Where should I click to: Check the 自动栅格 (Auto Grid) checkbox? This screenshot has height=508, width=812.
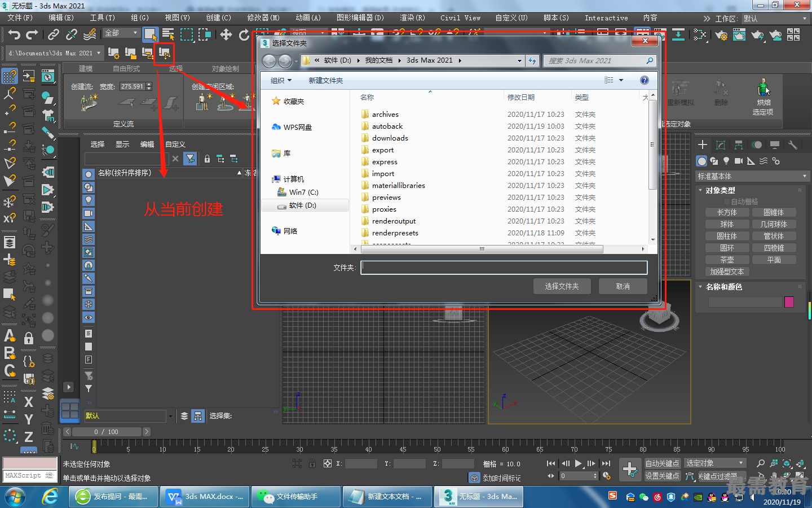click(x=727, y=202)
